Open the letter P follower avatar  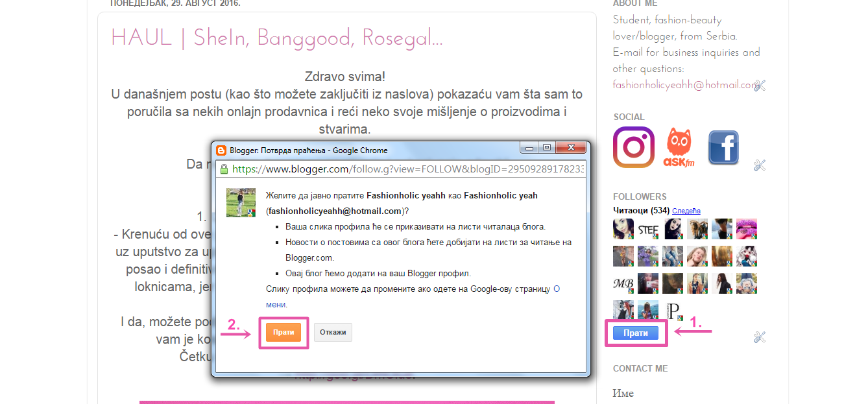tap(673, 311)
